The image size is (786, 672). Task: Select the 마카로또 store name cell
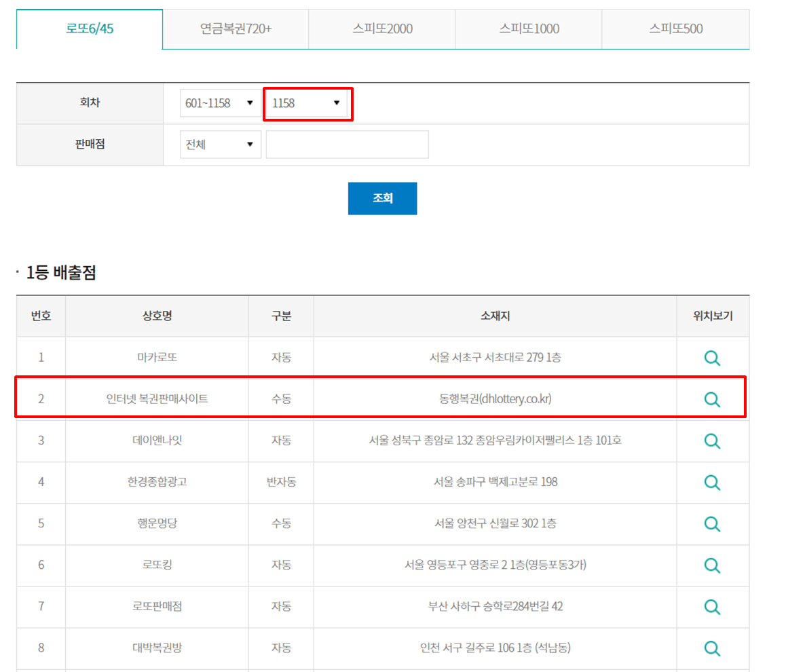pos(156,358)
